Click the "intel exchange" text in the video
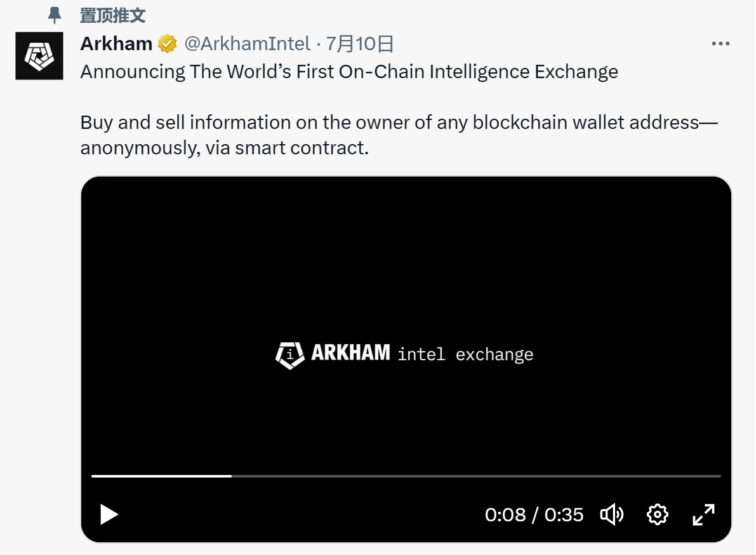The height and width of the screenshot is (555, 756). click(465, 354)
